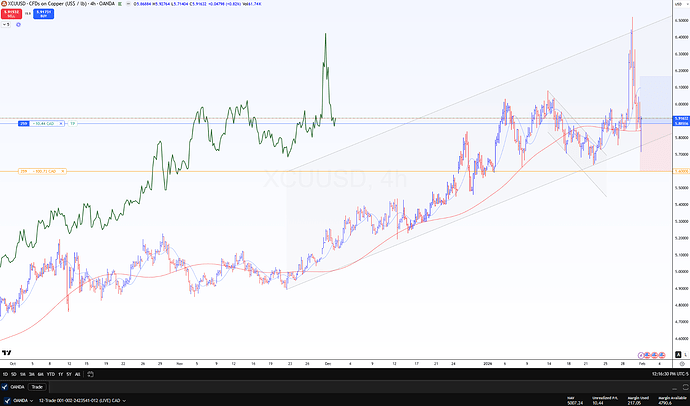
Task: Open the time axis settings icon
Action: [x=682, y=364]
